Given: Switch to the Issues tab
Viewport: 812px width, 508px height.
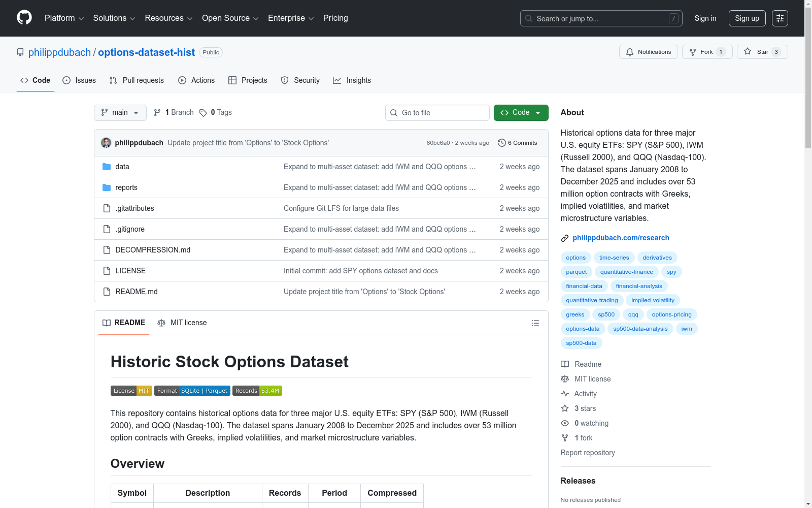Looking at the screenshot, I should pyautogui.click(x=79, y=80).
